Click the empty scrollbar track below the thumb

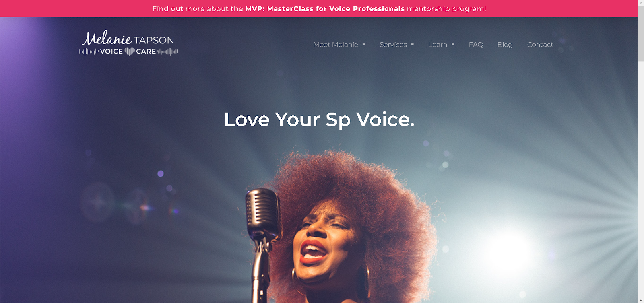(641, 179)
